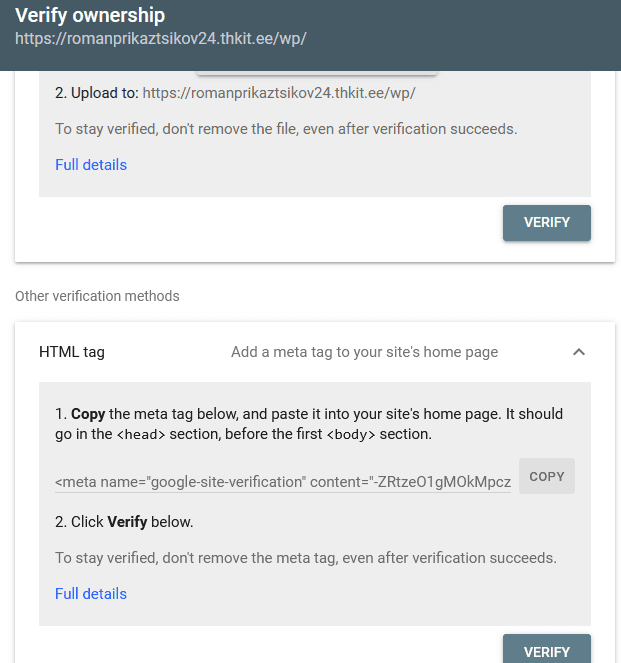Click 'Add a meta tag' description text
Viewport: 621px width, 663px height.
point(364,352)
